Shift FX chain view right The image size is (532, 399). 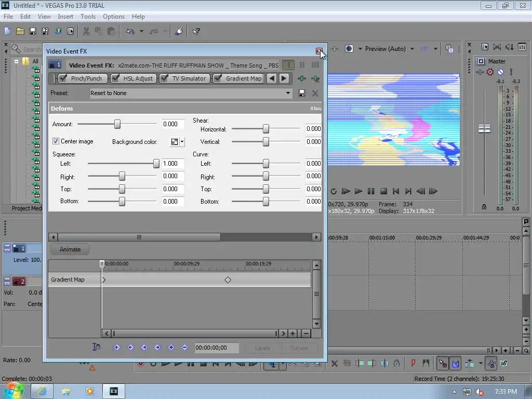point(284,78)
